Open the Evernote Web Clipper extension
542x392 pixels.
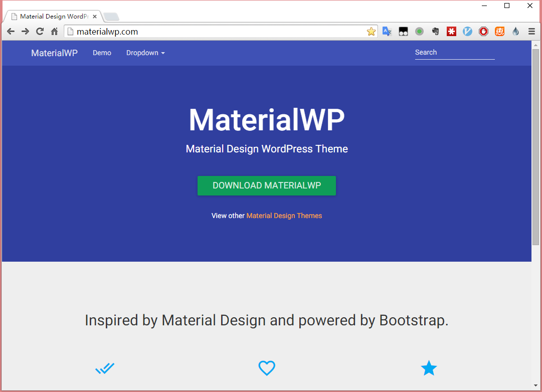coord(435,32)
